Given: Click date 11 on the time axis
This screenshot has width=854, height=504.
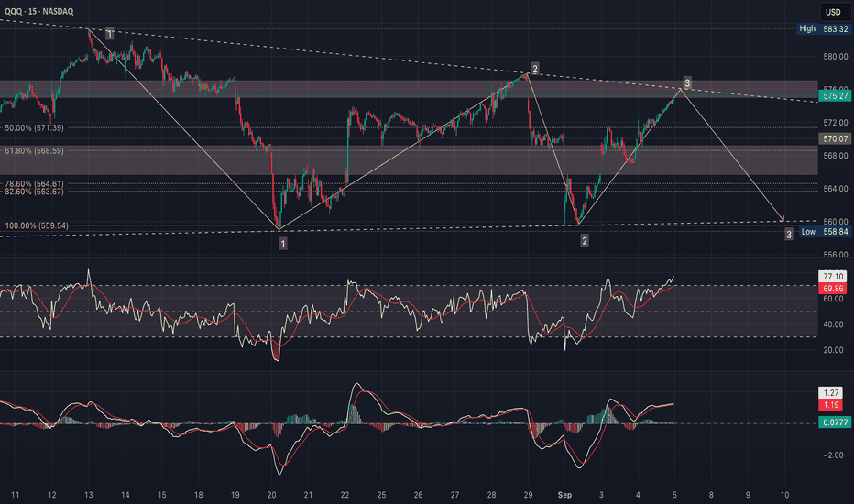Looking at the screenshot, I should (16, 495).
